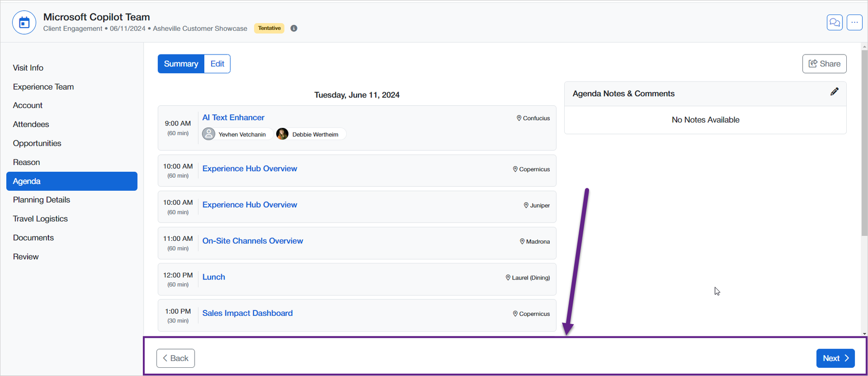The height and width of the screenshot is (376, 868).
Task: Click the Confucius location pin icon
Action: point(519,118)
